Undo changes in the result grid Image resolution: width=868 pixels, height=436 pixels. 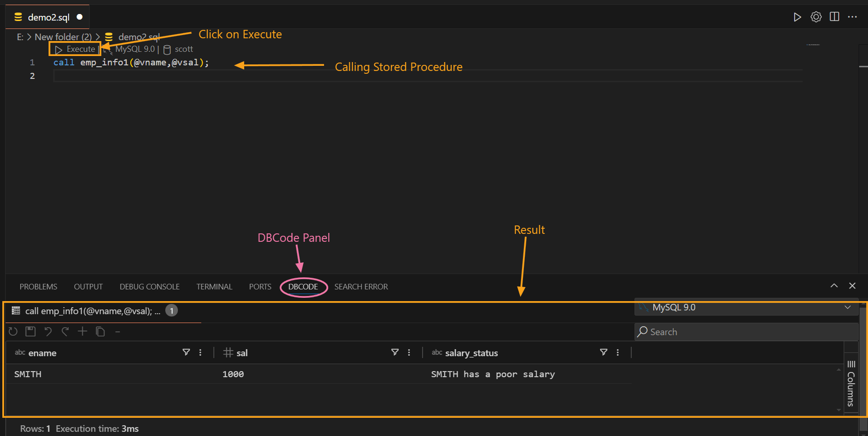click(48, 331)
